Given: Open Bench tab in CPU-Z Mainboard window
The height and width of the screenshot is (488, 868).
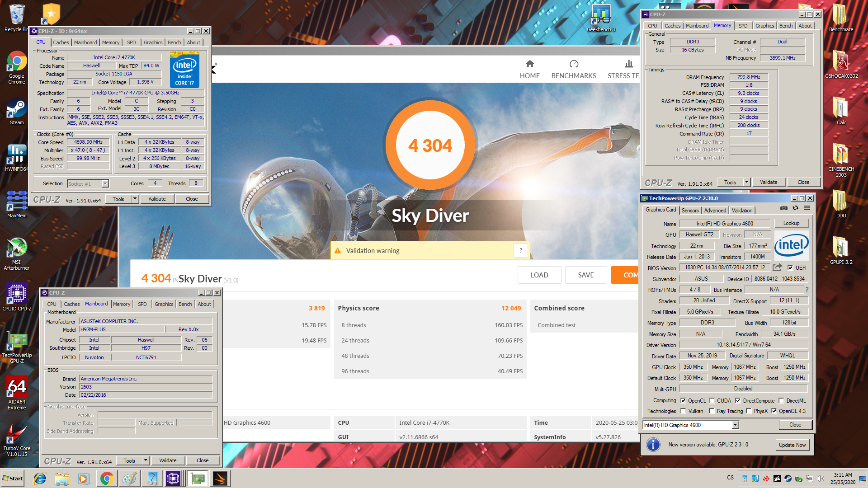Looking at the screenshot, I should point(185,304).
